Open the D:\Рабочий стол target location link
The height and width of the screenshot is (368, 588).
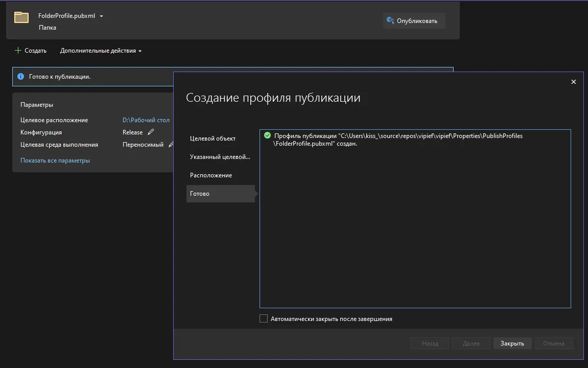(x=146, y=120)
